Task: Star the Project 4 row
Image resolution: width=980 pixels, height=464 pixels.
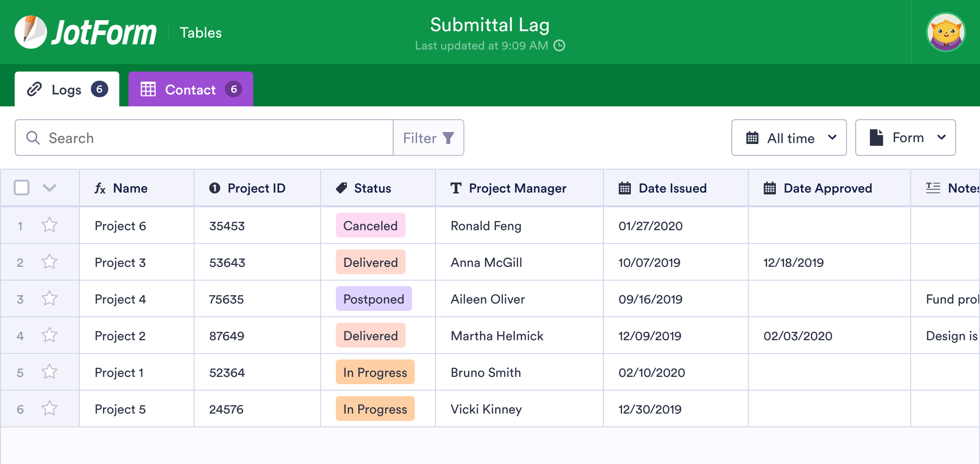Action: (49, 298)
